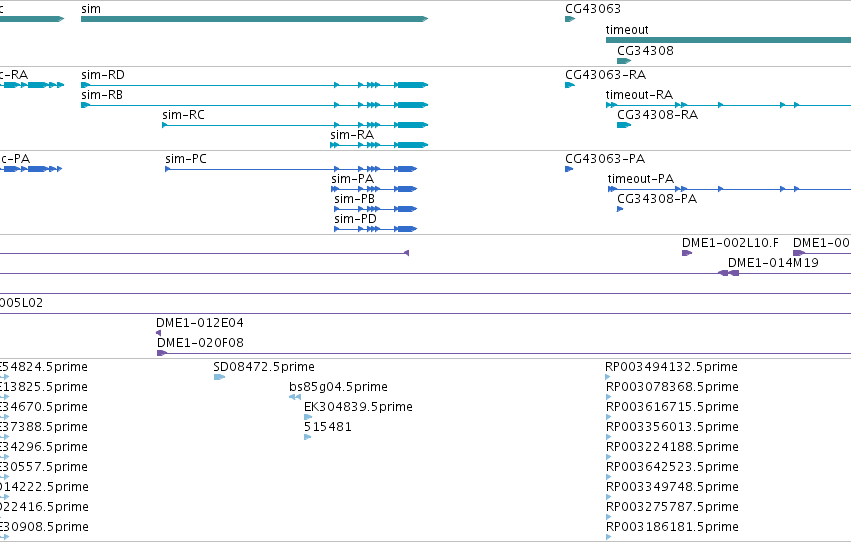Select the DME1-014M19 reverse arrow glyphs
The height and width of the screenshot is (542, 851).
728,273
